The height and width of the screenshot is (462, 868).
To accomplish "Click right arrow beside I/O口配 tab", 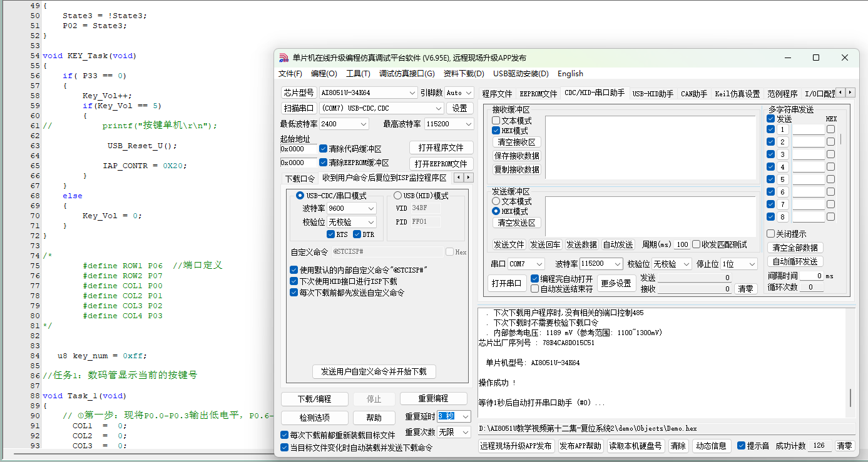I will 850,93.
